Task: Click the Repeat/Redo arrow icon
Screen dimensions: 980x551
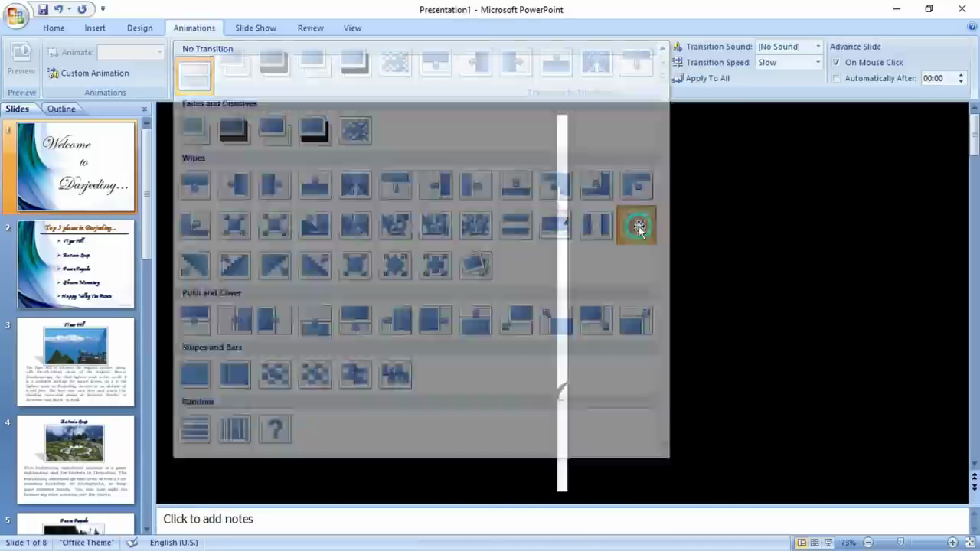Action: 82,10
